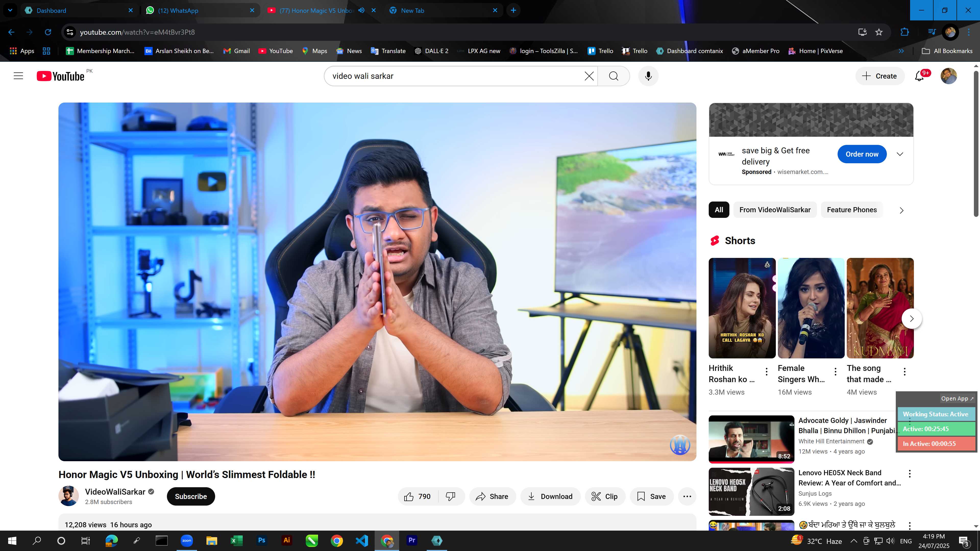Open White Hill Entertainment channel
980x551 pixels.
click(831, 441)
